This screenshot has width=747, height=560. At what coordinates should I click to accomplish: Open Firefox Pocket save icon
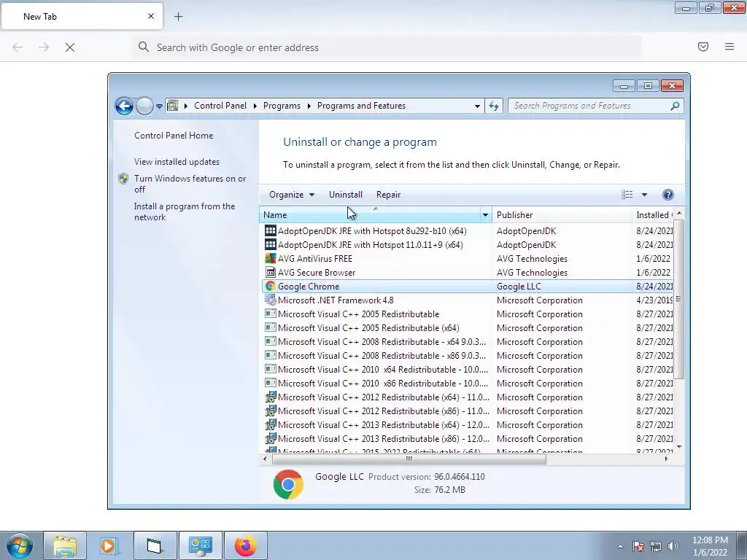703,47
